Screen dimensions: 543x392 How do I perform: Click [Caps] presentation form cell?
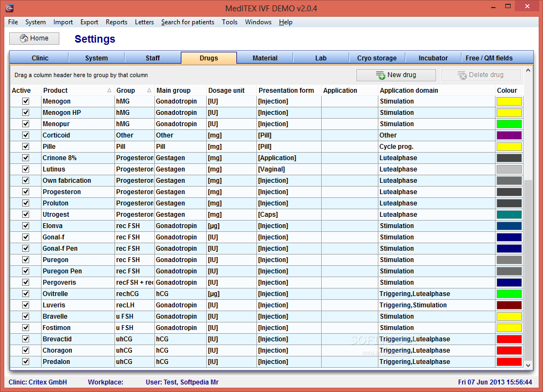click(289, 214)
